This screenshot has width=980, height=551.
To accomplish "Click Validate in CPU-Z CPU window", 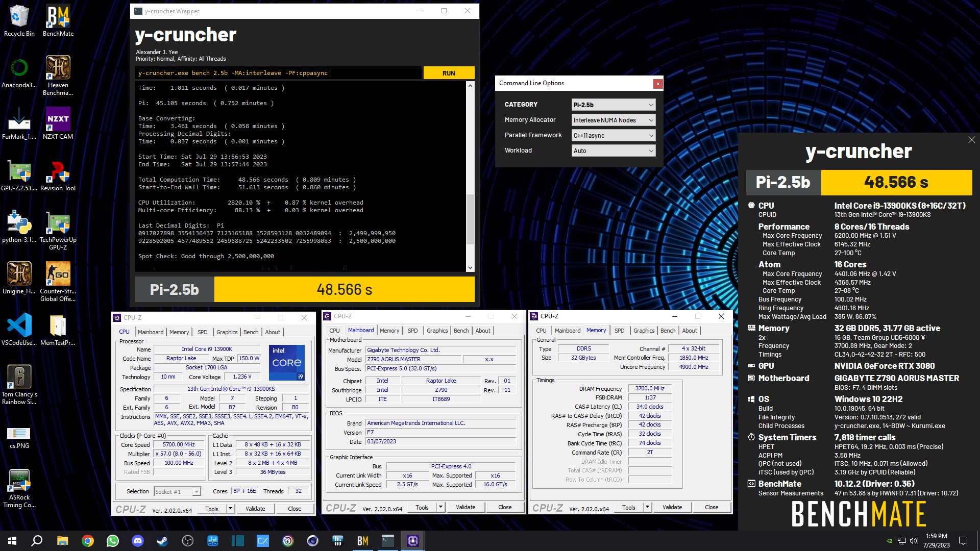I will [255, 509].
